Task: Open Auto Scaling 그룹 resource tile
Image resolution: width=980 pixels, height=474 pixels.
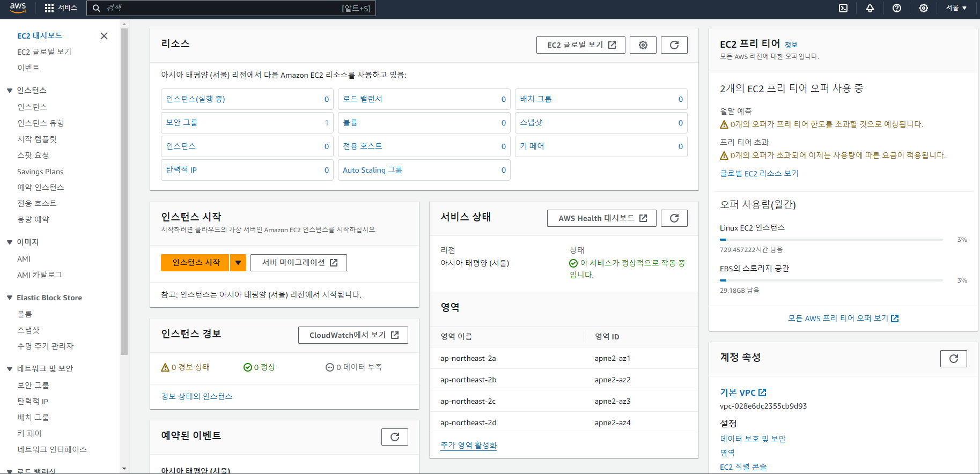Action: [424, 170]
